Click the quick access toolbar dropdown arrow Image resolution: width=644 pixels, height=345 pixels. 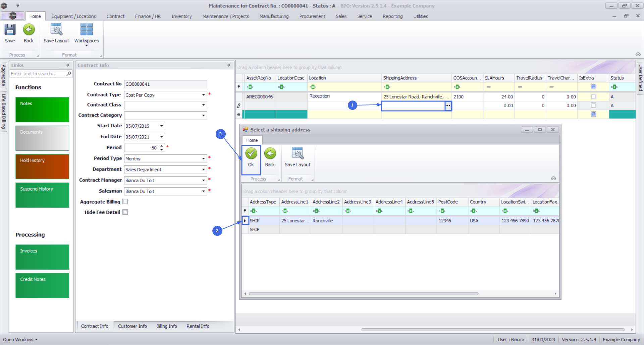pos(18,6)
